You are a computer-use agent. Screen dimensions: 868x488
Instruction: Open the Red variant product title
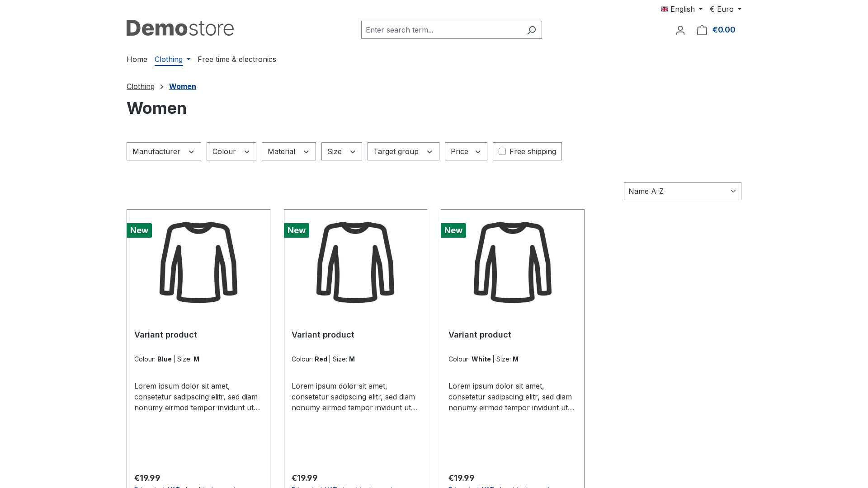323,335
